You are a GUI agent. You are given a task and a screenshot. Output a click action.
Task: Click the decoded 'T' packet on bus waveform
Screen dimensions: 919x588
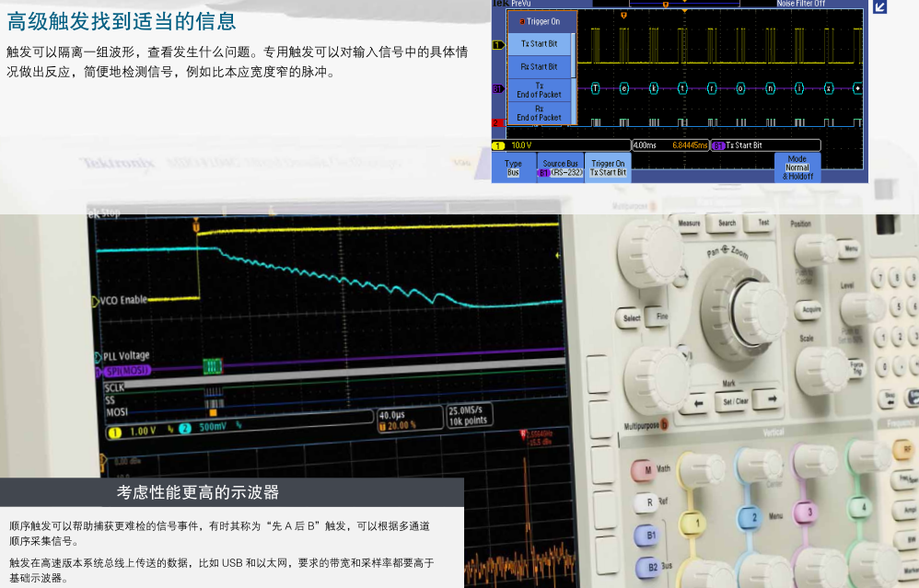595,88
